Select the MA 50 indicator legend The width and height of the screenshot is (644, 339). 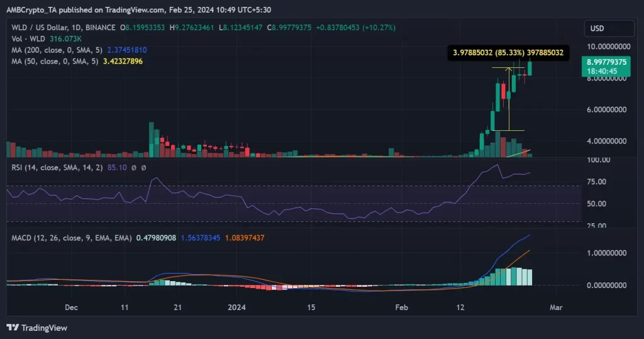coord(50,61)
